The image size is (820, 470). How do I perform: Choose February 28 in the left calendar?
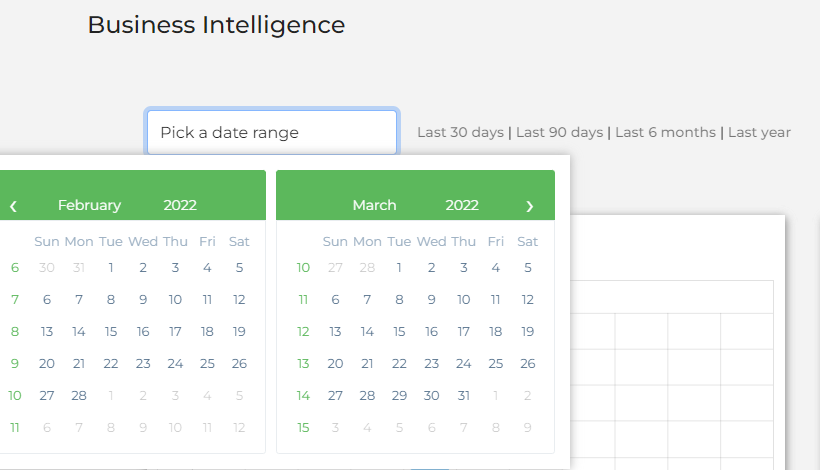point(79,395)
